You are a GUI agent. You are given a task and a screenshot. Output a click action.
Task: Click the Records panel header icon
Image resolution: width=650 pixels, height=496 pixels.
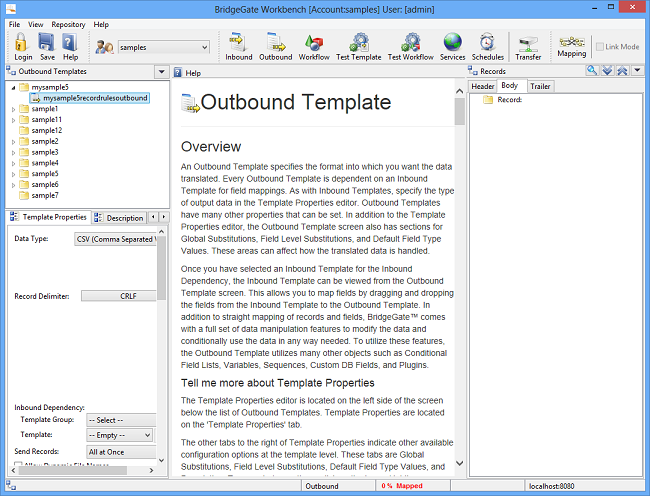(x=473, y=71)
